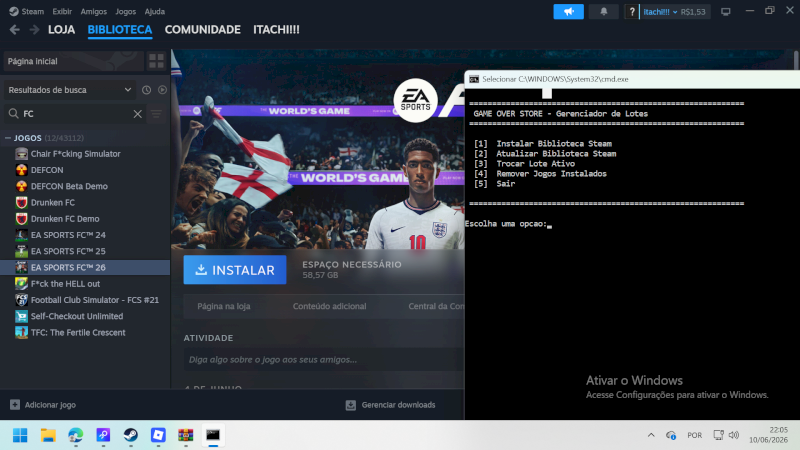Switch to COMUNIDADE tab
This screenshot has height=450, width=800.
pos(203,30)
